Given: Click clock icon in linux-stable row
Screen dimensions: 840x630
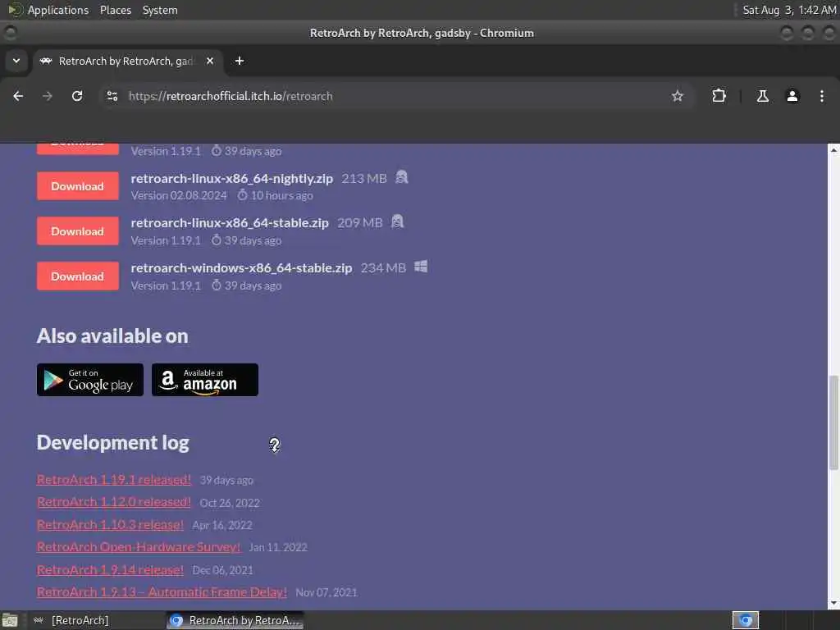Looking at the screenshot, I should click(x=216, y=240).
